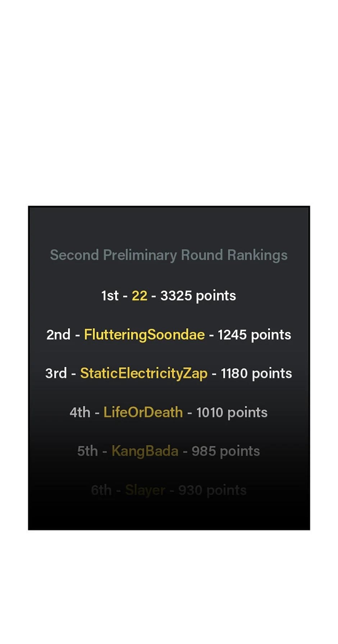Image resolution: width=338 pixels, height=644 pixels.
Task: Select the faded 6th rank label
Action: tap(101, 490)
